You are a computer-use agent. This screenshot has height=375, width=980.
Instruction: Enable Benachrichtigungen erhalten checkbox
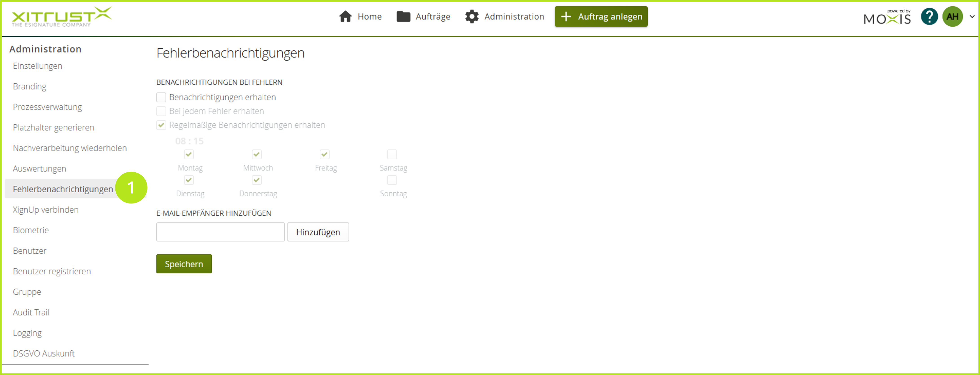161,97
